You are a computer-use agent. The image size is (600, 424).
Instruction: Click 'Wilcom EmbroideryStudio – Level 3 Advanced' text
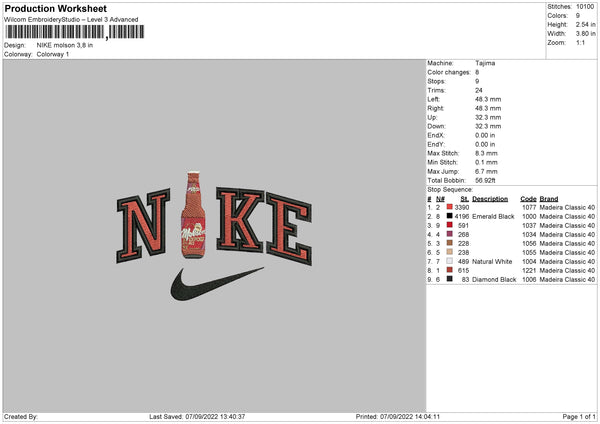tap(71, 20)
